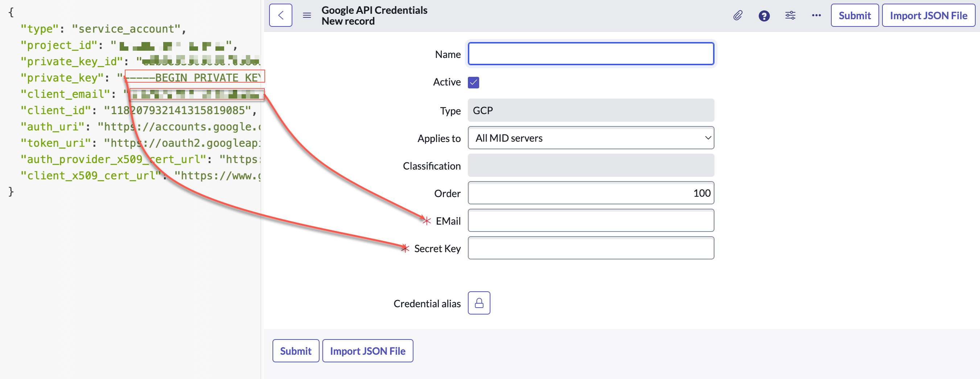Image resolution: width=980 pixels, height=379 pixels.
Task: Focus the Name input field
Action: pyautogui.click(x=591, y=54)
